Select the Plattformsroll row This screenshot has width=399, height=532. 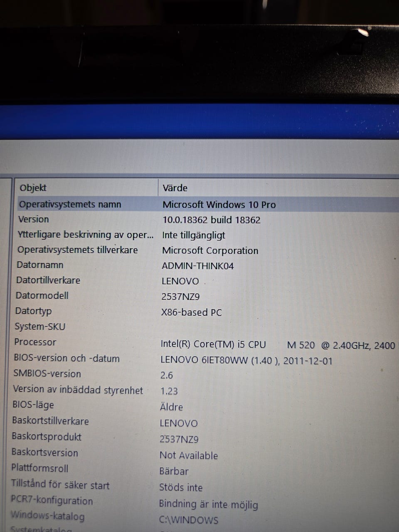[39, 468]
